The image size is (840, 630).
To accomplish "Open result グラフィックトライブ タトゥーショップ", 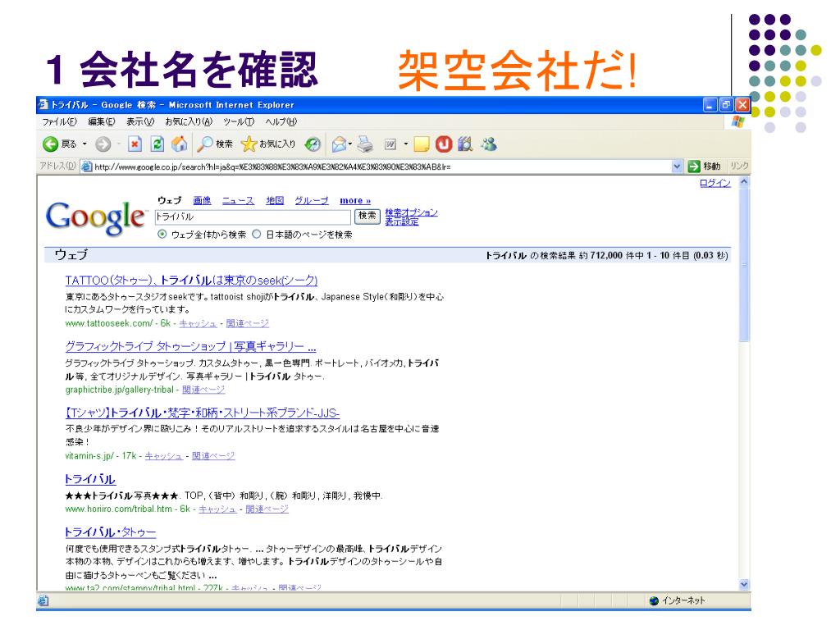I will [x=190, y=346].
